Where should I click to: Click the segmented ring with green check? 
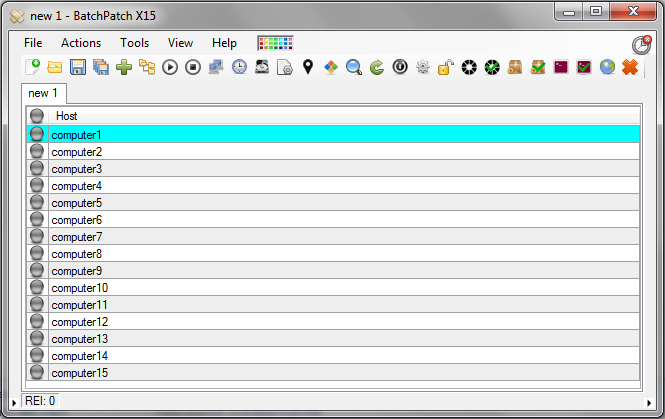[x=492, y=67]
